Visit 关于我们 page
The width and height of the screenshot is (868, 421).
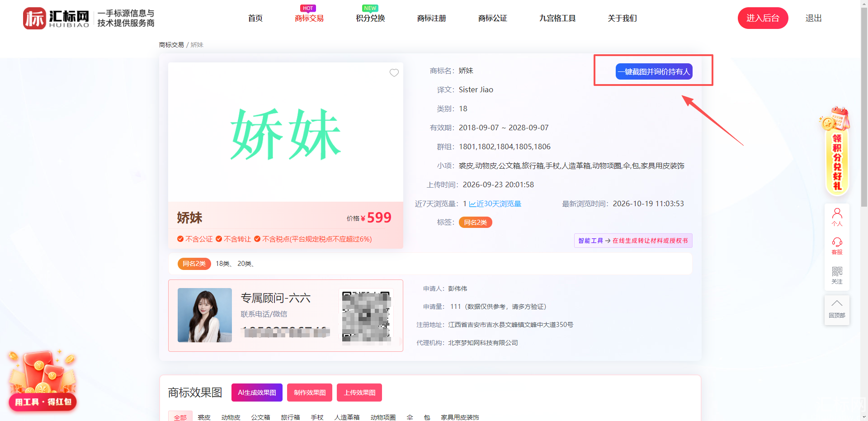coord(623,18)
